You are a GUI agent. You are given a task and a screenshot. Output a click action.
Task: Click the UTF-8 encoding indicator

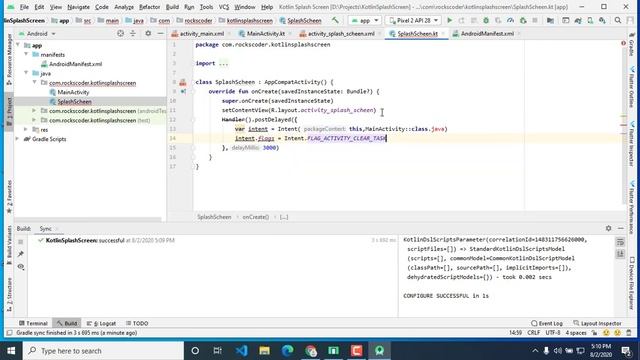553,333
